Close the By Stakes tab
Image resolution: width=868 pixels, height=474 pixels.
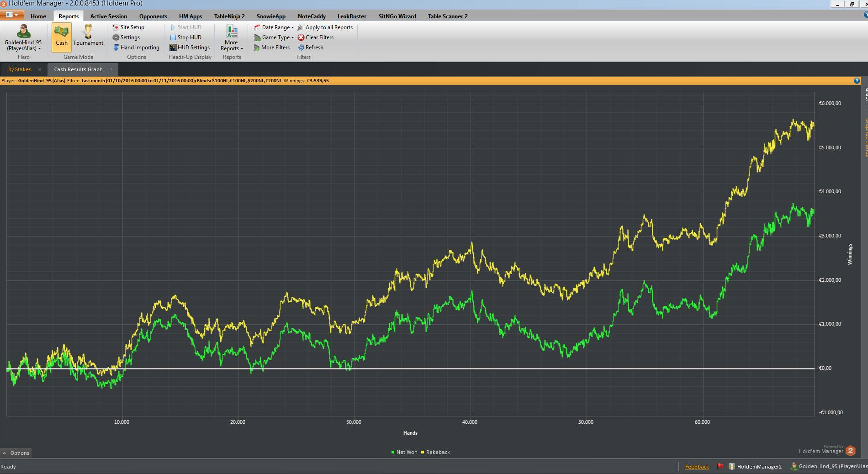coord(40,69)
